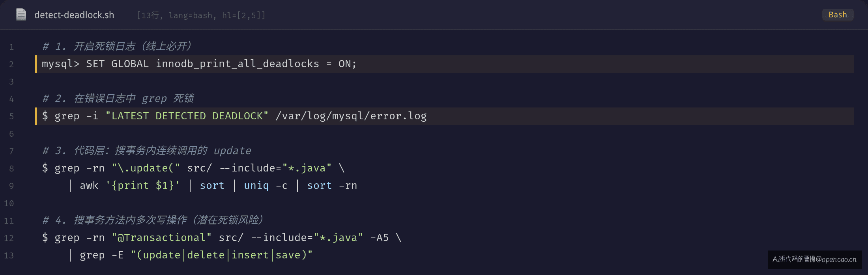Select the highlighted SET GLOBAL innodb_print_all_deadlocks line
868x275 pixels.
tap(444, 64)
